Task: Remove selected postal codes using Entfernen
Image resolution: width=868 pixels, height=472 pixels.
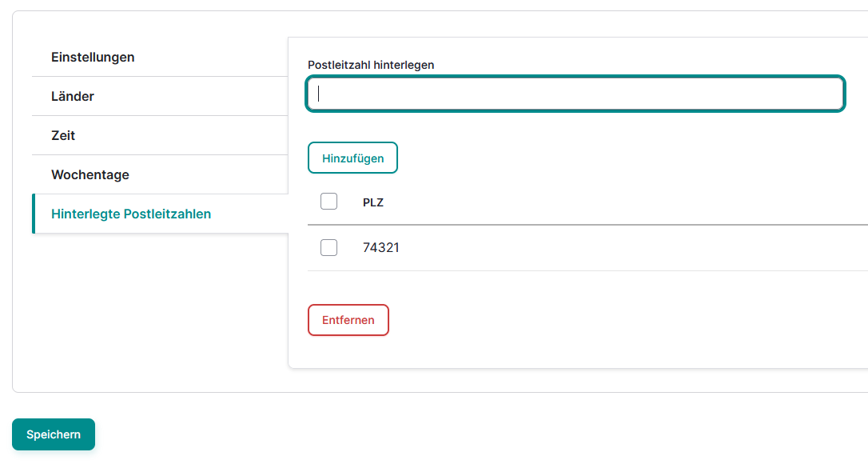Action: coord(348,320)
